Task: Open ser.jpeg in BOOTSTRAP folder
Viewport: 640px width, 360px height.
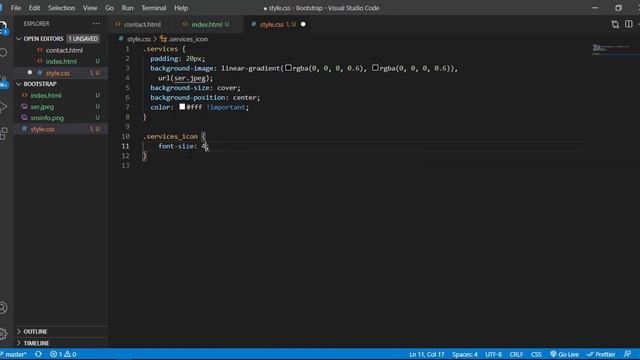Action: point(42,107)
